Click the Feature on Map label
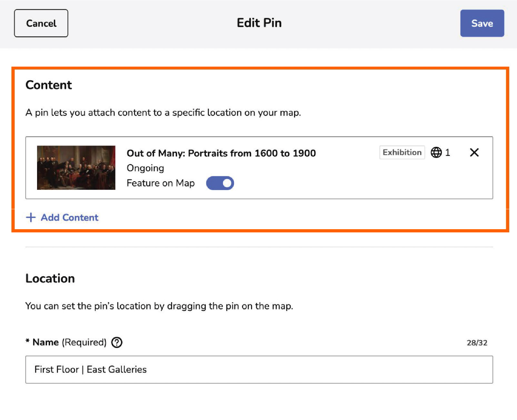Image resolution: width=517 pixels, height=420 pixels. point(161,183)
